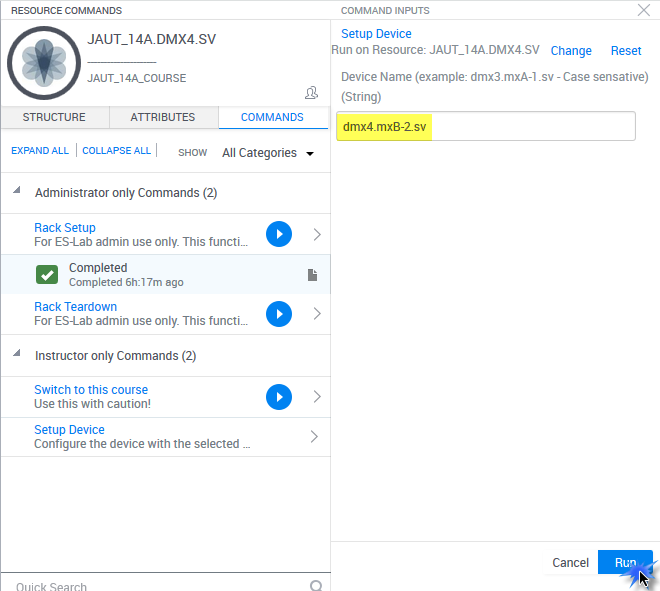Viewport: 660px width, 591px height.
Task: Run the Rack Teardown command play button
Action: 279,314
